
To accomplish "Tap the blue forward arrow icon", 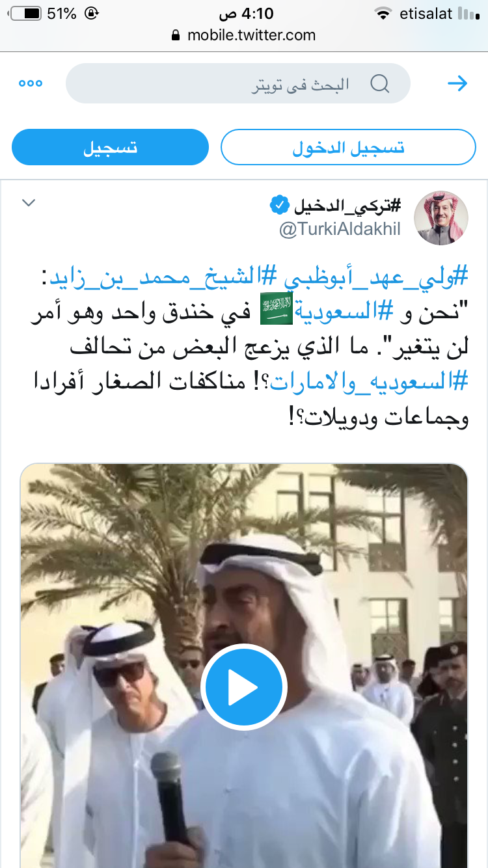I will click(x=458, y=83).
